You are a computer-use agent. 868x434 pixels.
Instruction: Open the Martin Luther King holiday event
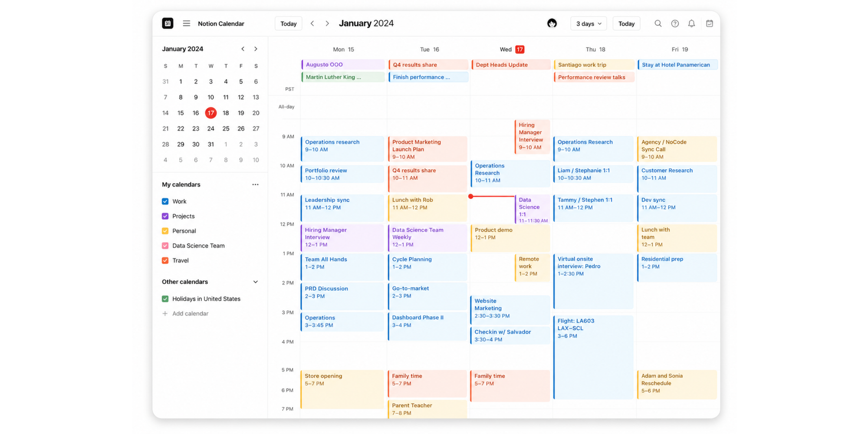tap(343, 77)
